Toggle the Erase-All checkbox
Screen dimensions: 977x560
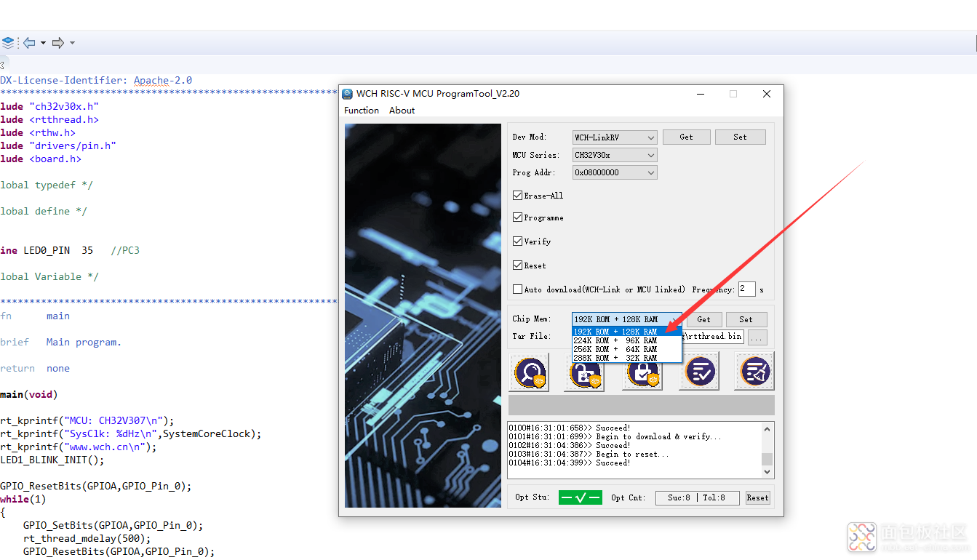coord(518,196)
